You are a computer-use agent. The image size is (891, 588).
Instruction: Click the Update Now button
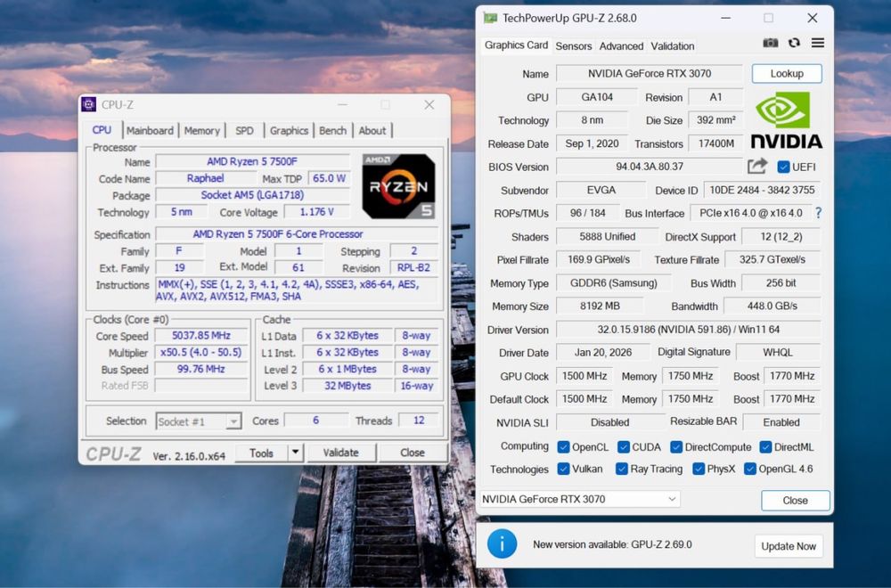(789, 546)
